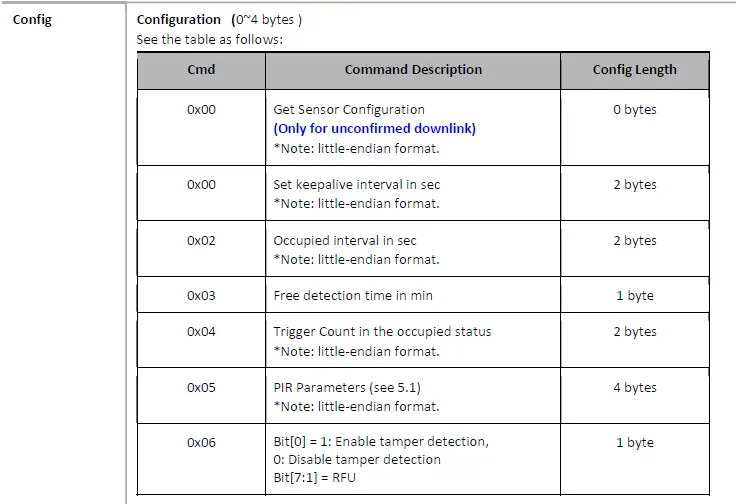The image size is (736, 504).
Task: Click the "0 bytes" config length cell
Action: click(635, 110)
